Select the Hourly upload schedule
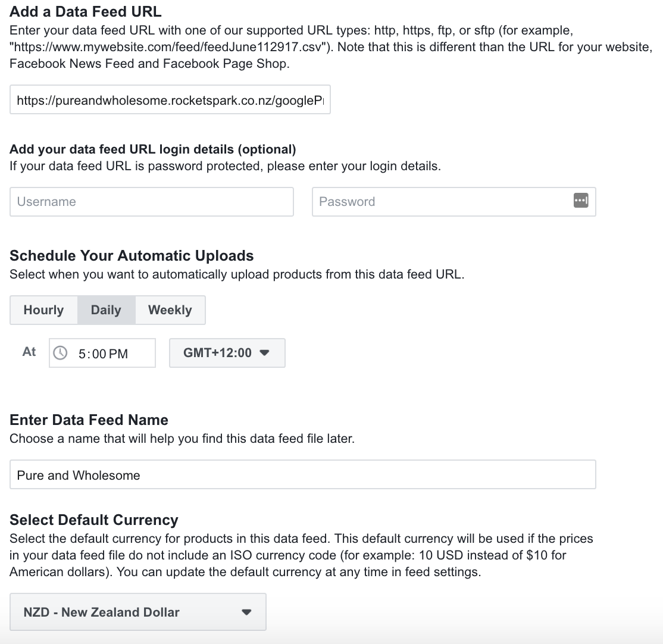Viewport: 663px width, 644px height. click(43, 310)
